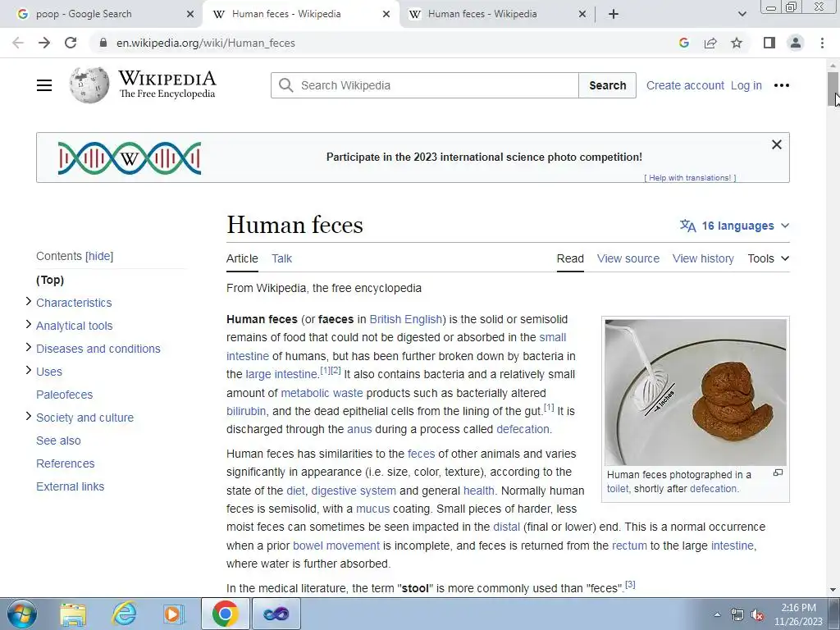
Task: Expand the Diseases and conditions section
Action: [29, 348]
